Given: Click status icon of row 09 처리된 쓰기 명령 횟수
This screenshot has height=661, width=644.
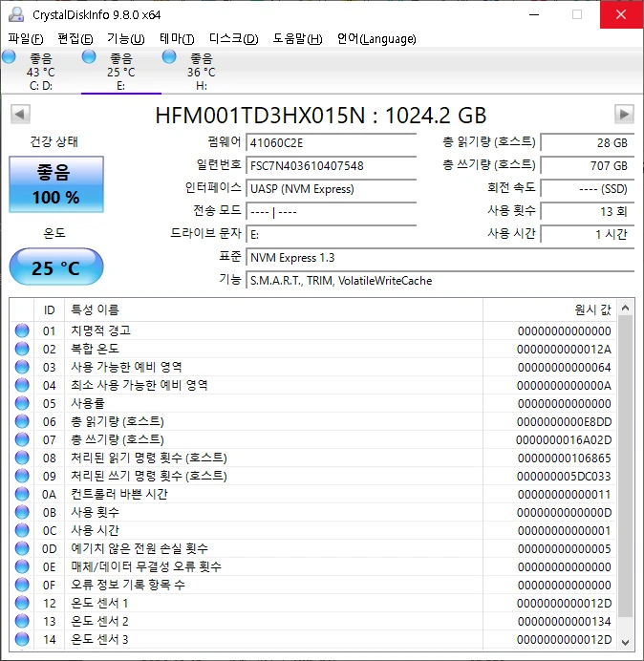Looking at the screenshot, I should click(x=22, y=476).
